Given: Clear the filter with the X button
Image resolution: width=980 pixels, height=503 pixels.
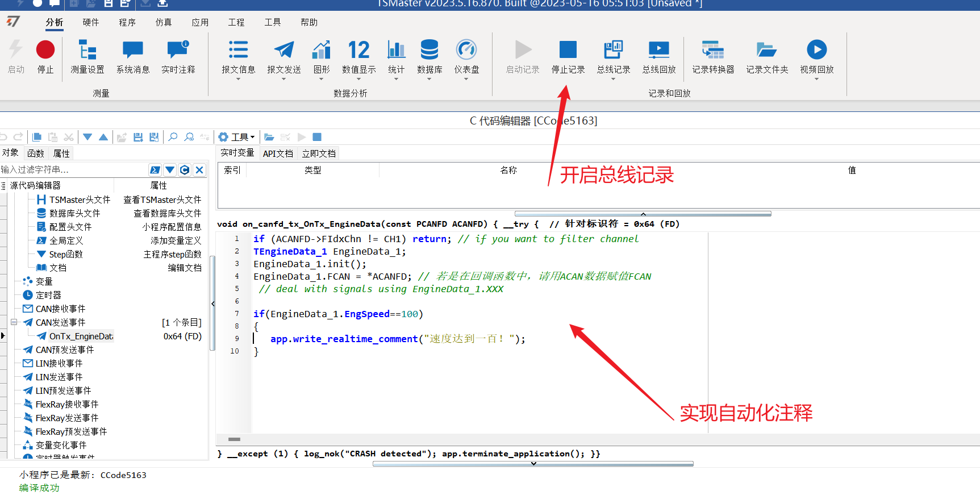Looking at the screenshot, I should [199, 170].
